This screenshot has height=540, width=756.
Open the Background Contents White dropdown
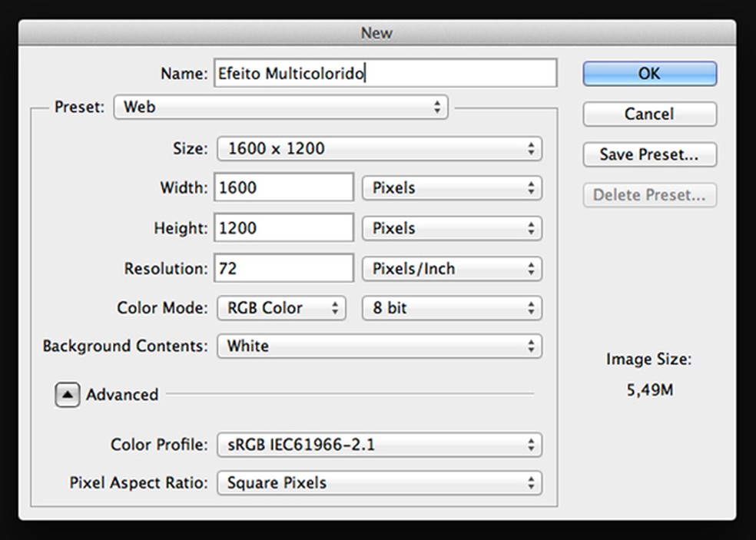(380, 346)
